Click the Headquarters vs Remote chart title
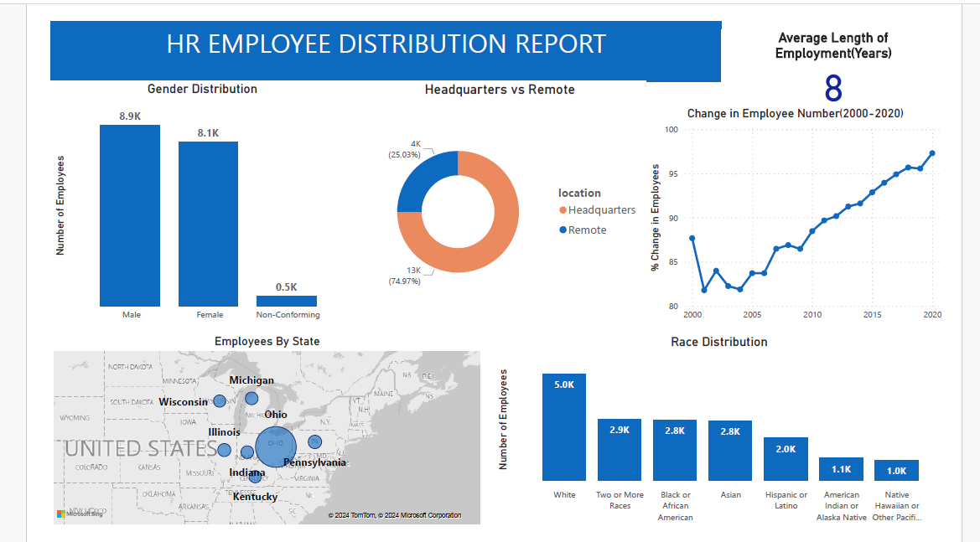 tap(500, 90)
